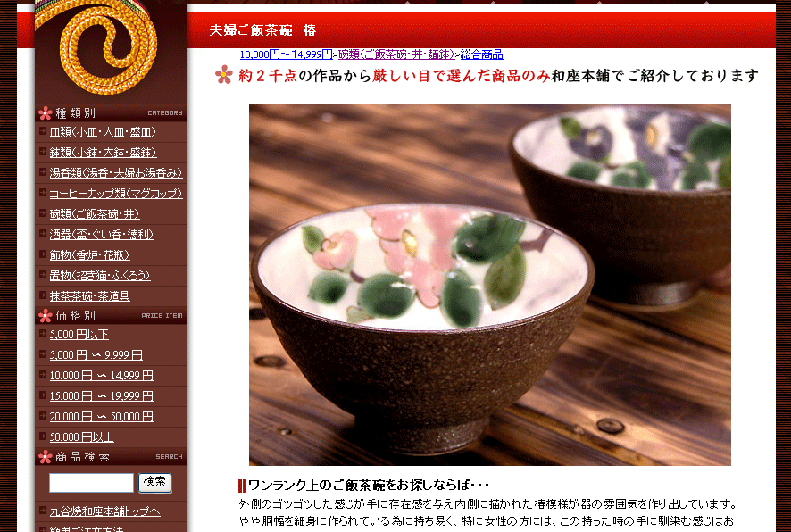Filter by 10,000円〜14,999円 in sidebar
Viewport: 791px width, 532px height.
click(102, 376)
